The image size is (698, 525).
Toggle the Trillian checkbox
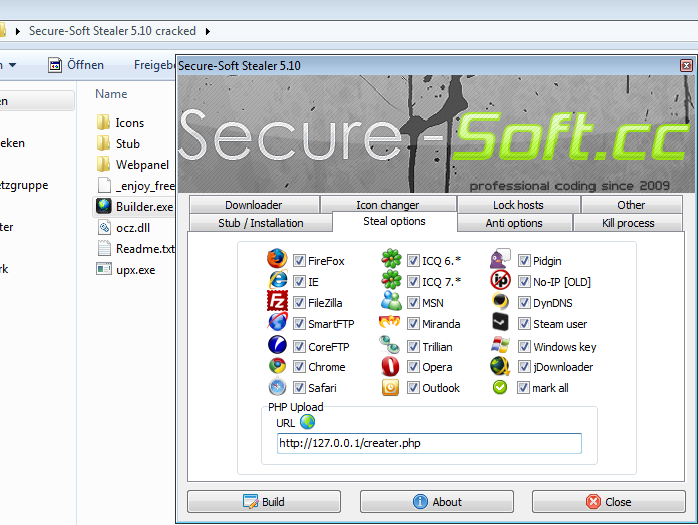tap(413, 346)
